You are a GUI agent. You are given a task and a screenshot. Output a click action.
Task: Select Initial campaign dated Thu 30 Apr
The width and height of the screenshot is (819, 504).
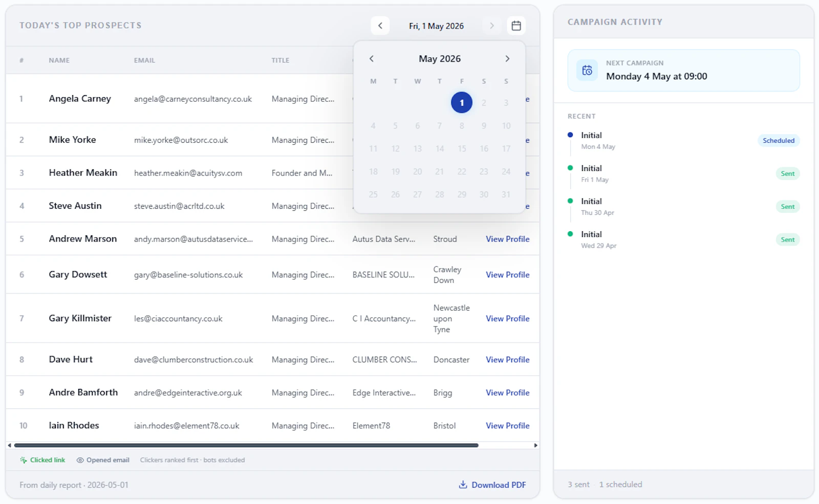pyautogui.click(x=684, y=207)
